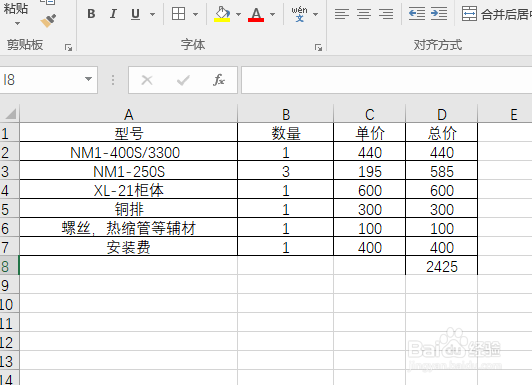Toggle underline formatting
The height and width of the screenshot is (385, 532).
pos(135,14)
